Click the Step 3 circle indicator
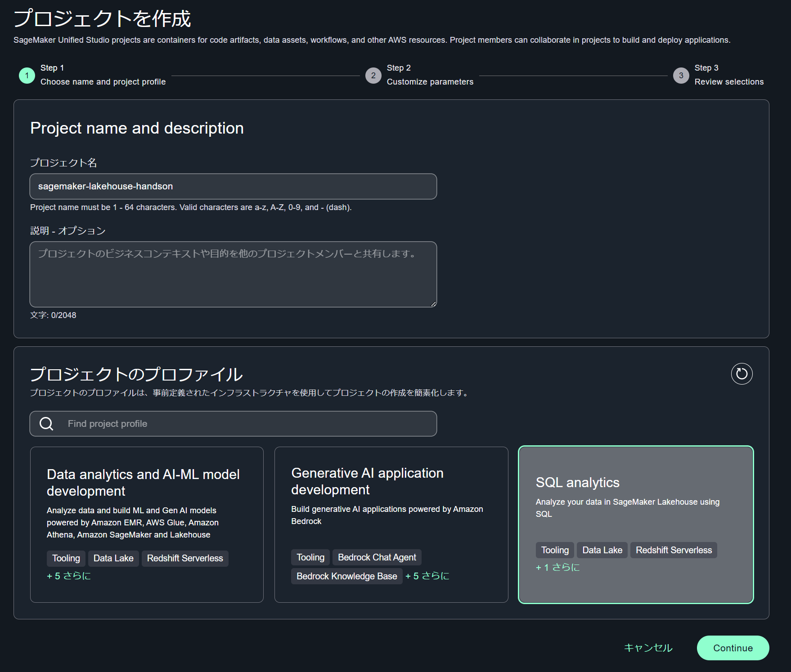This screenshot has width=791, height=672. coord(681,75)
